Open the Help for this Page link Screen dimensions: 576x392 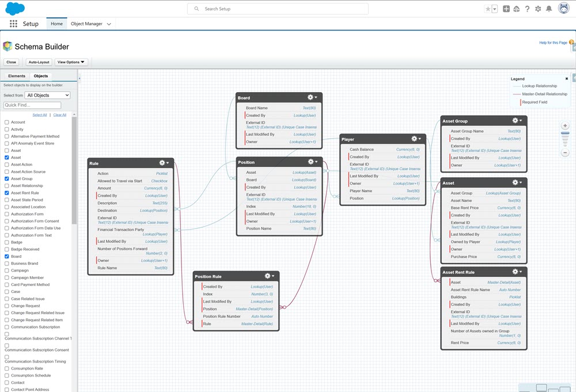(x=553, y=43)
